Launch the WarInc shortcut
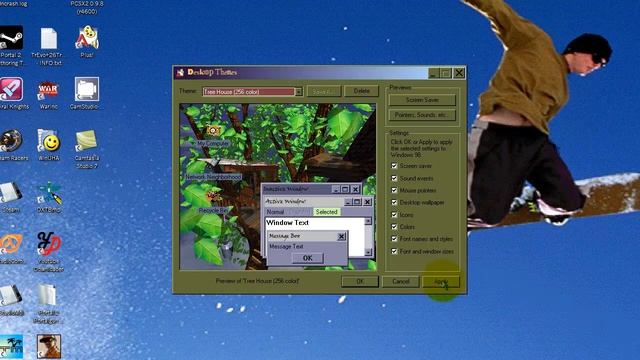640x360 pixels. coord(48,90)
